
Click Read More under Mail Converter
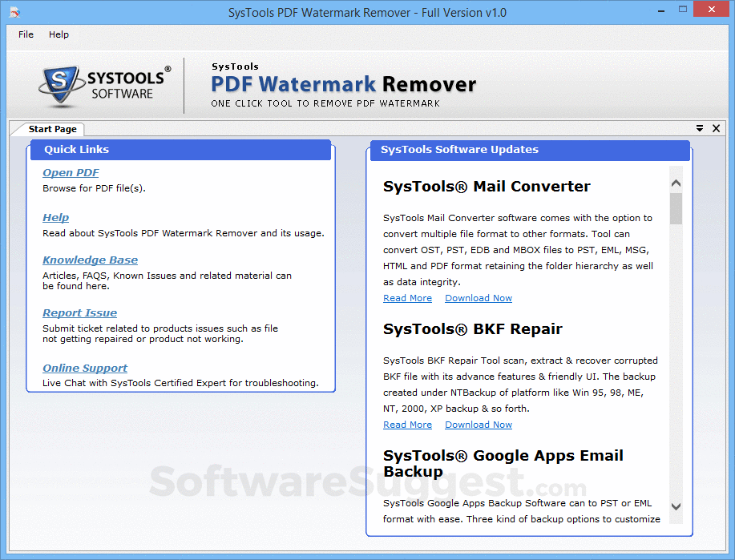pos(407,298)
